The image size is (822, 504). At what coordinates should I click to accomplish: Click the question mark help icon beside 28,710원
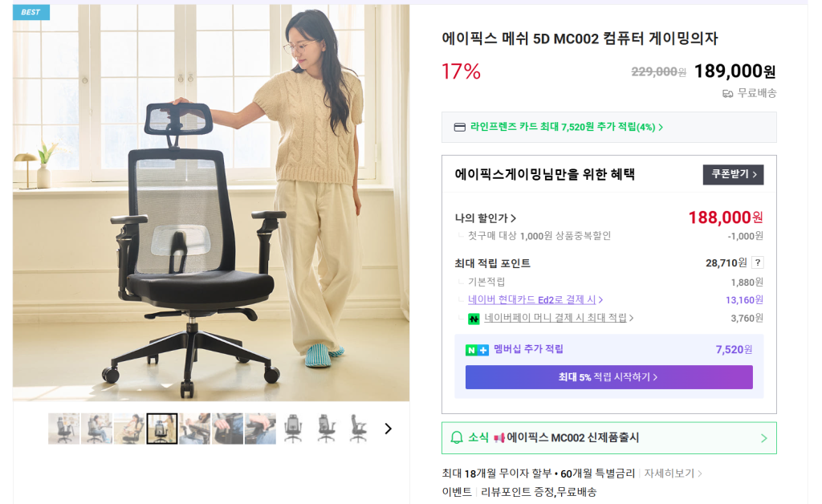(758, 262)
